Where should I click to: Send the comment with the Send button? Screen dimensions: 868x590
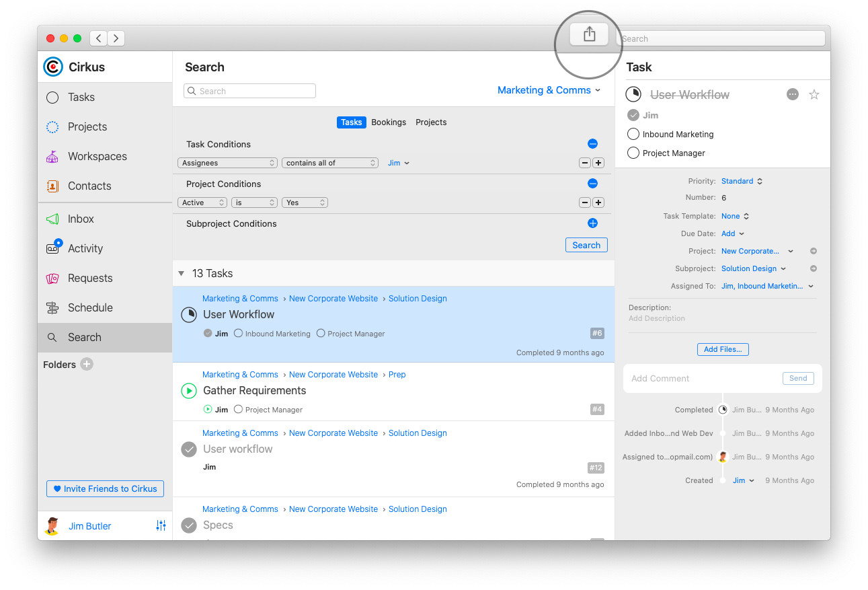[798, 378]
